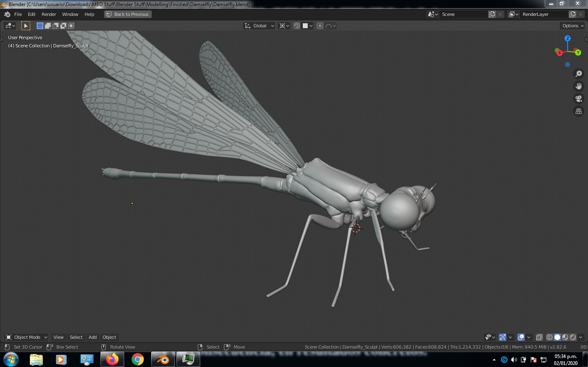Toggle X-ray display mode
588x367 pixels.
(539, 337)
